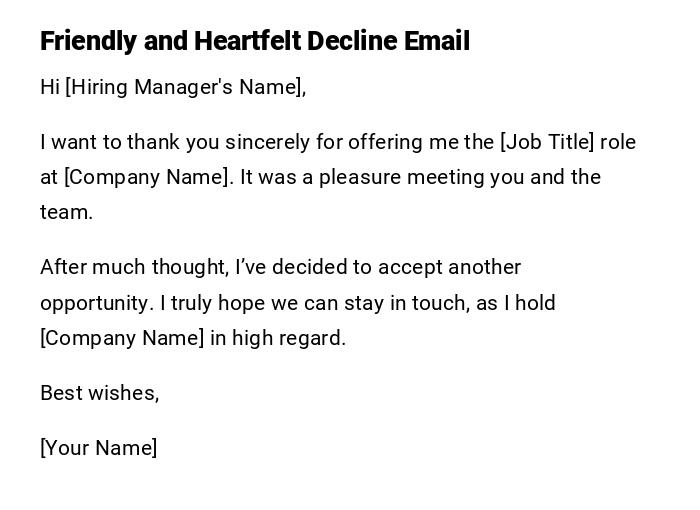Image resolution: width=700 pixels, height=510 pixels.
Task: Click the word "sincerely" in the first paragraph
Action: coord(269,142)
